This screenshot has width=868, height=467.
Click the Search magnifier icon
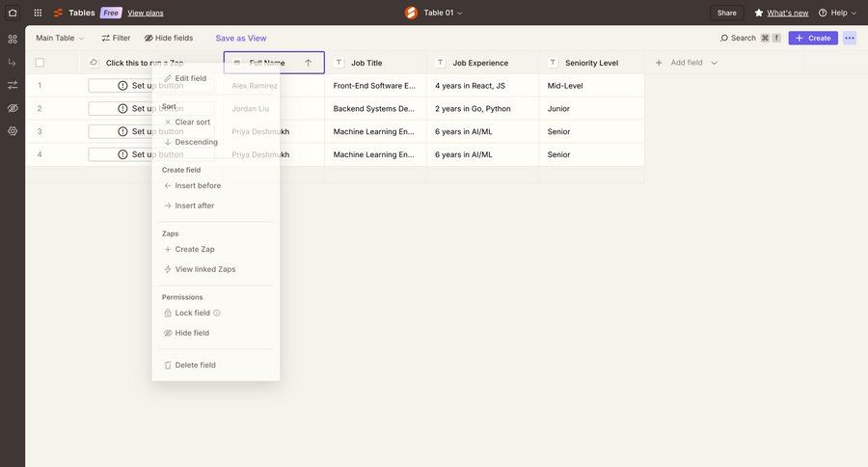(724, 38)
